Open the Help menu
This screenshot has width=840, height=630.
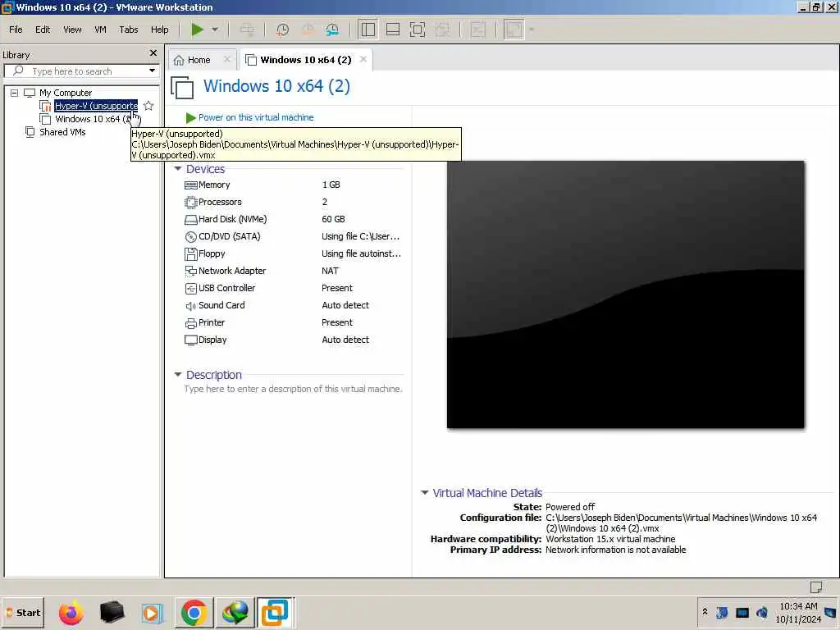[160, 30]
